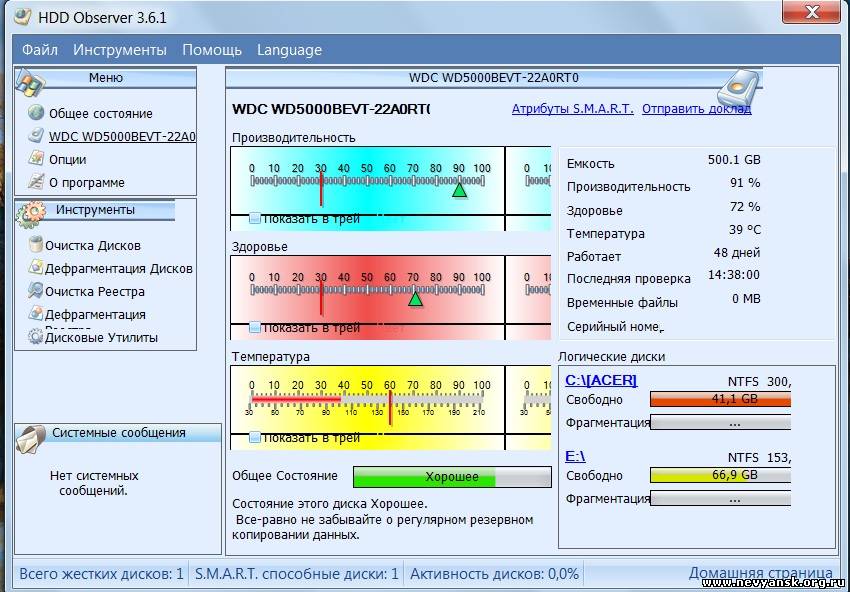Click status text Активность дисков: 0,0%

[x=494, y=574]
